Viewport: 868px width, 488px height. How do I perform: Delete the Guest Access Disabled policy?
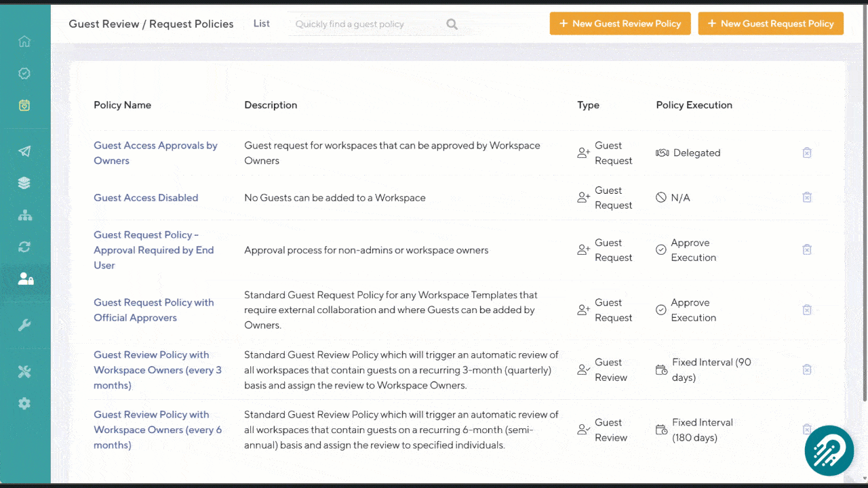point(807,197)
